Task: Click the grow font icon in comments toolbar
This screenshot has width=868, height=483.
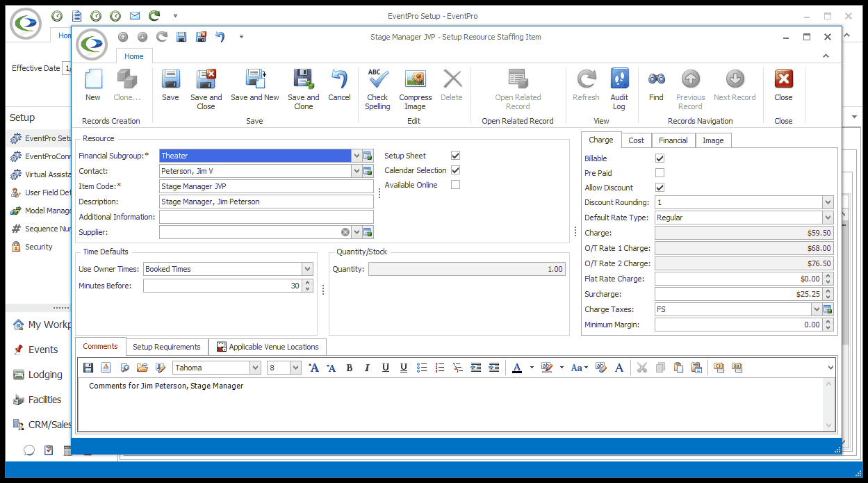Action: point(313,368)
